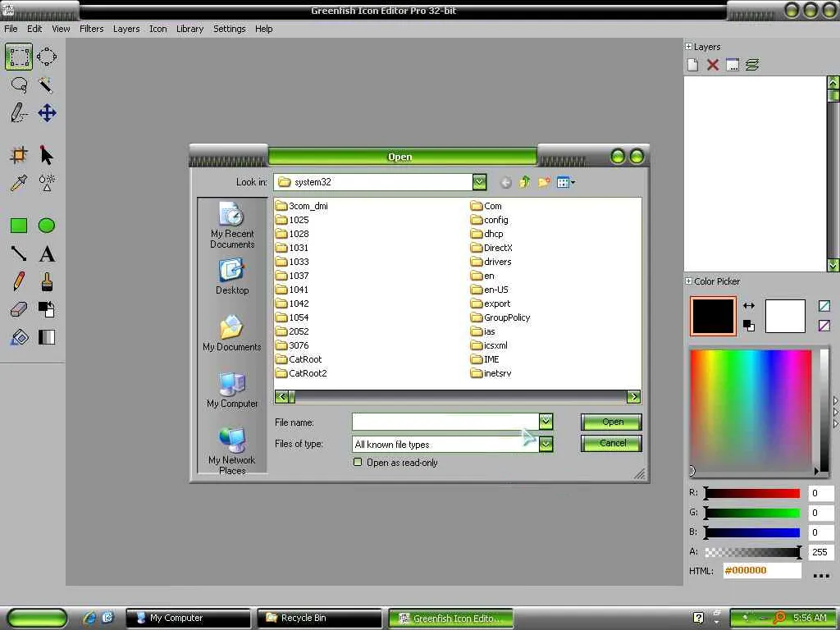Swap foreground and background colors

click(749, 306)
